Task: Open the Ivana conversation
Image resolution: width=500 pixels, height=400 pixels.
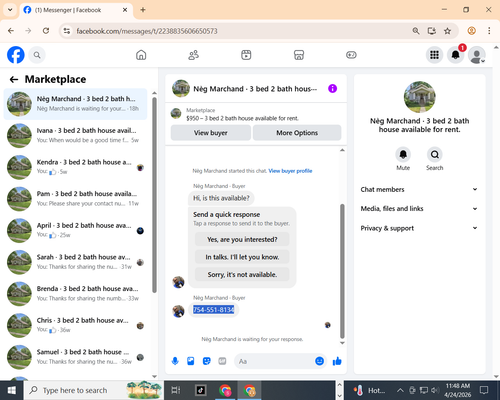Action: [x=75, y=135]
